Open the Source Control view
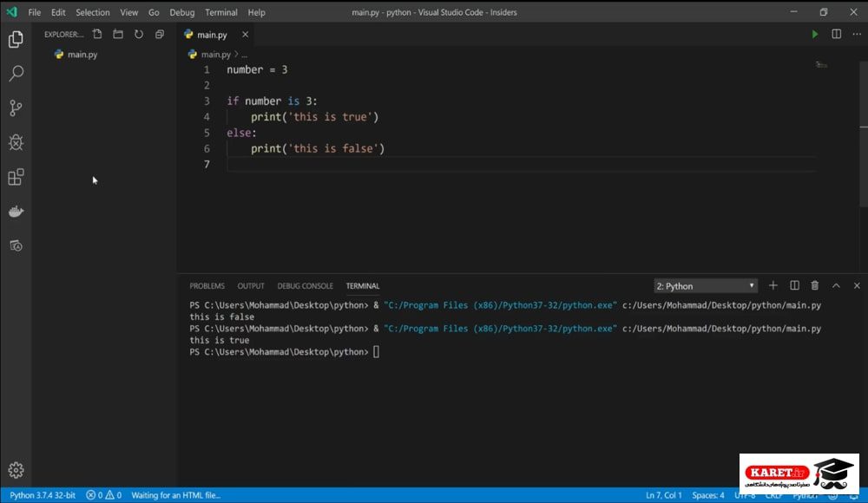This screenshot has width=868, height=503. pos(16,108)
